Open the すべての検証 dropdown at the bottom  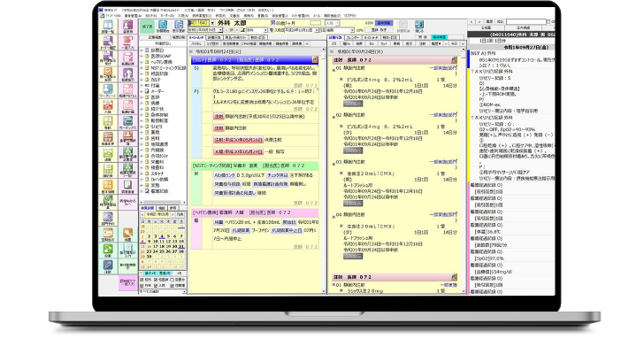tap(184, 292)
